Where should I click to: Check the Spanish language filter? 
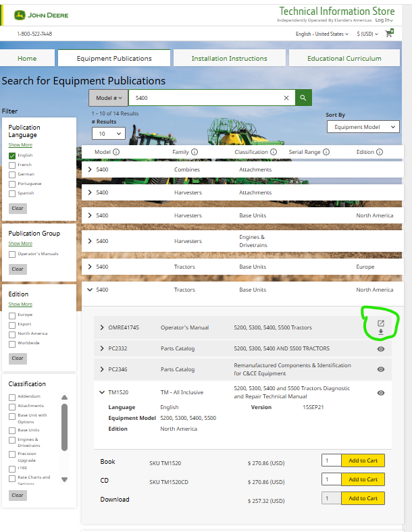coord(12,193)
